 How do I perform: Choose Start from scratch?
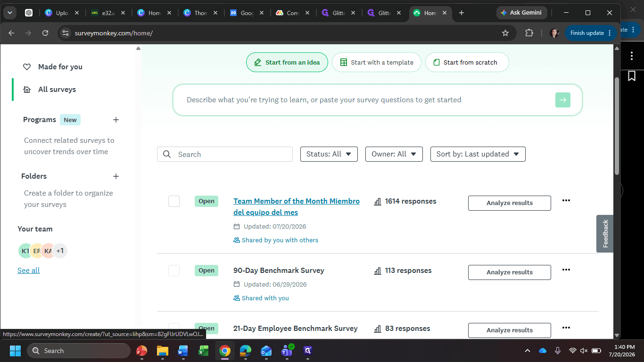467,62
